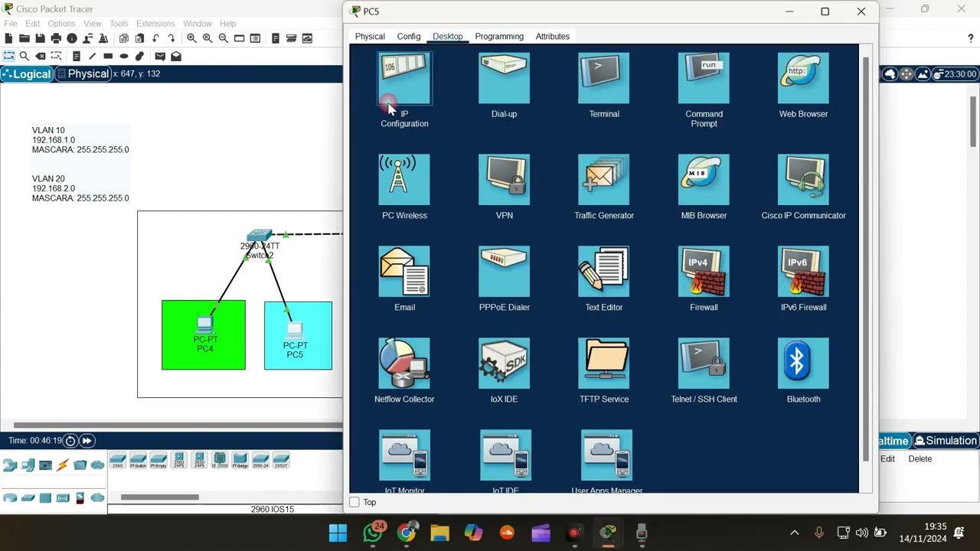Screen dimensions: 980x551
Task: Switch to the Config tab in PC5
Action: [x=409, y=37]
